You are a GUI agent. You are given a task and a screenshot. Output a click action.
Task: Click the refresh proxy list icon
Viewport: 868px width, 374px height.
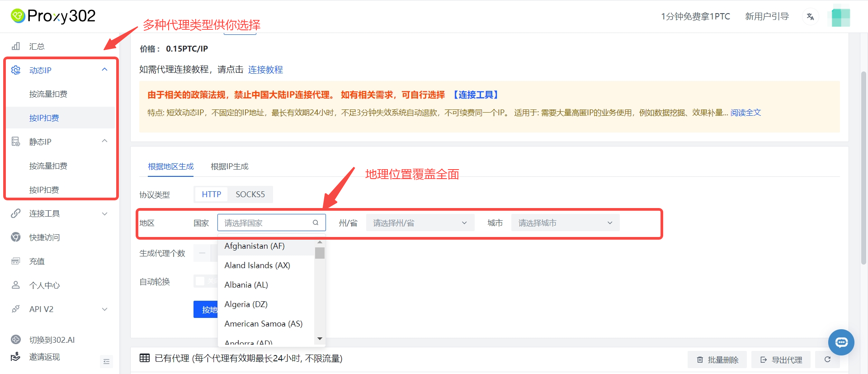(827, 360)
